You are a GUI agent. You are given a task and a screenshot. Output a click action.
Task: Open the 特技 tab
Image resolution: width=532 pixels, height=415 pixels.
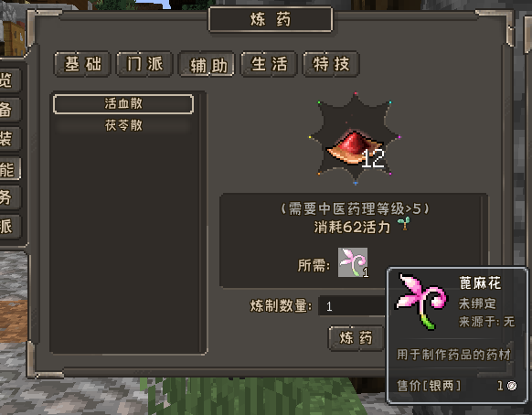[x=331, y=64]
